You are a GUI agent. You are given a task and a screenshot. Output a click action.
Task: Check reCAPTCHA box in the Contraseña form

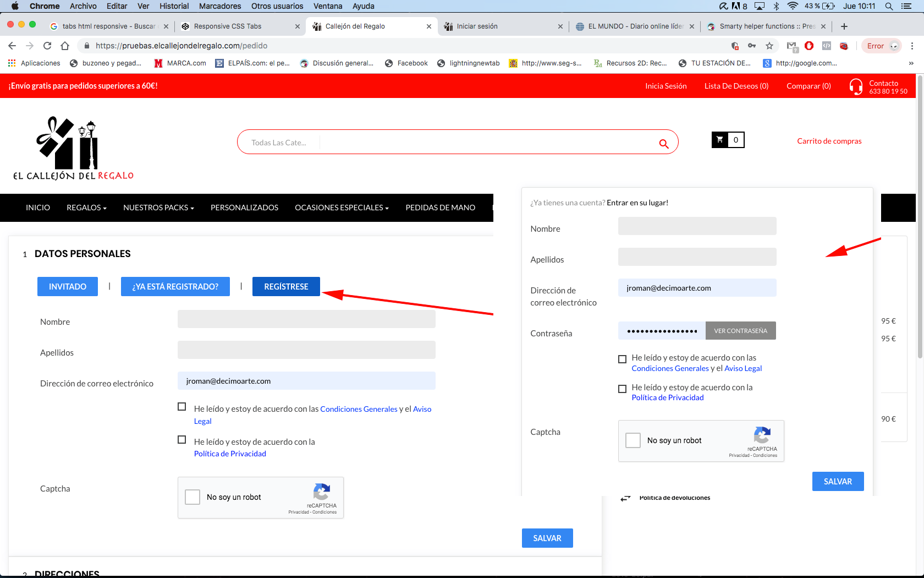point(633,440)
